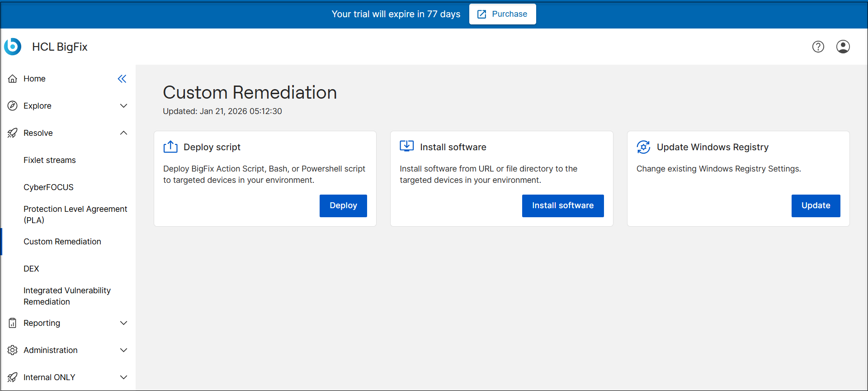868x391 pixels.
Task: Collapse the sidebar with double chevron icon
Action: tap(122, 79)
